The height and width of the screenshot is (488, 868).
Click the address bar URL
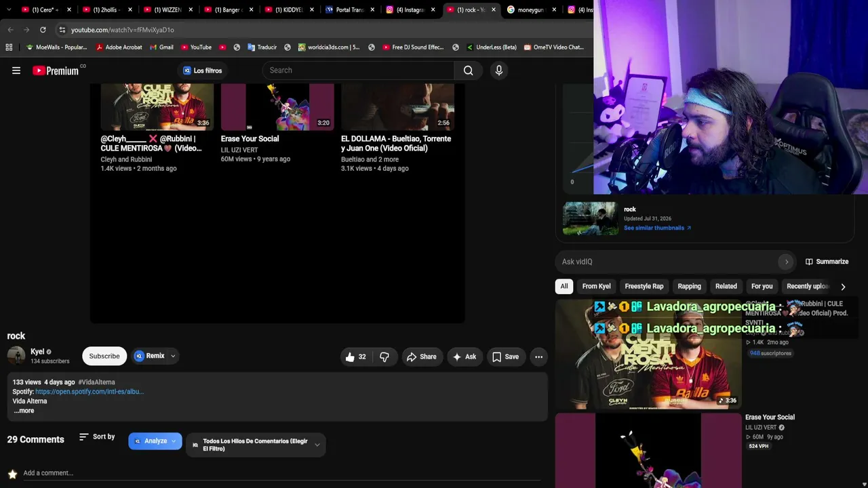point(123,30)
